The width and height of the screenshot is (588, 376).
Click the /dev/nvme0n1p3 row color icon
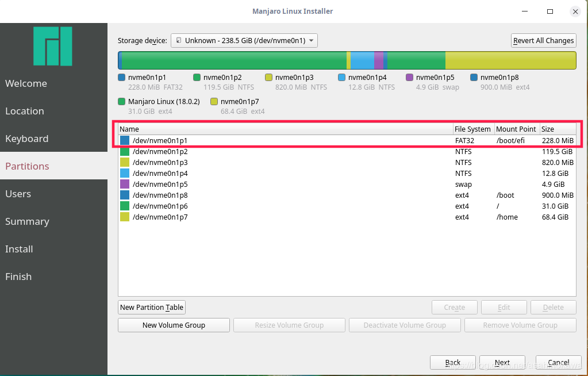pyautogui.click(x=125, y=163)
